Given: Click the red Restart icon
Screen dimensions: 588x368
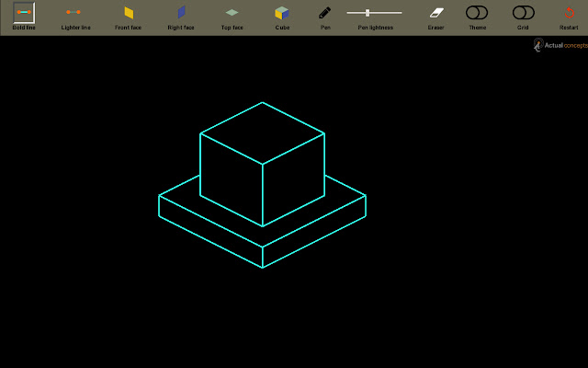Looking at the screenshot, I should click(x=570, y=13).
